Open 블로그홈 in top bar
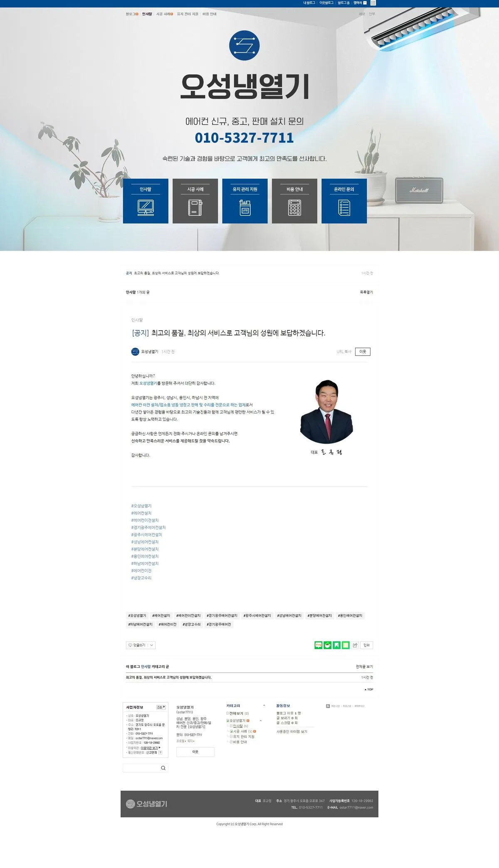 pos(343,3)
